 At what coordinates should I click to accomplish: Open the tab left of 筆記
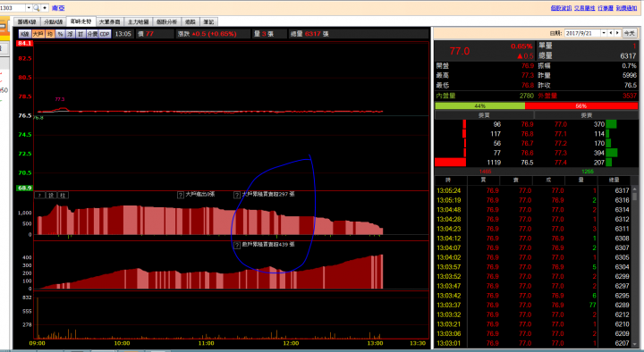191,21
